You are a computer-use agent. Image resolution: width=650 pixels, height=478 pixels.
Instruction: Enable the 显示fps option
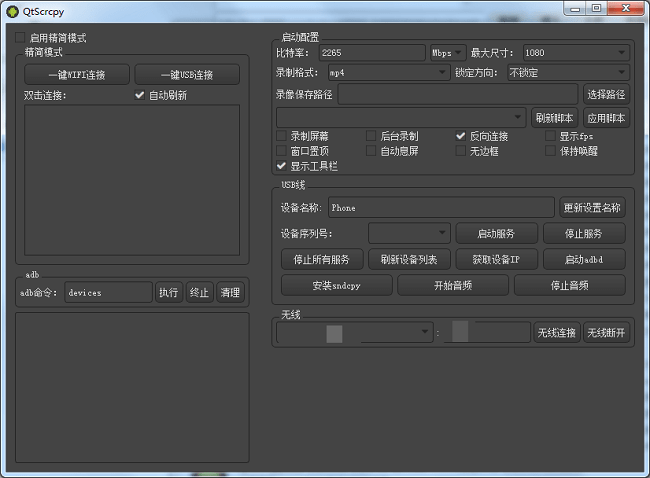pos(551,136)
